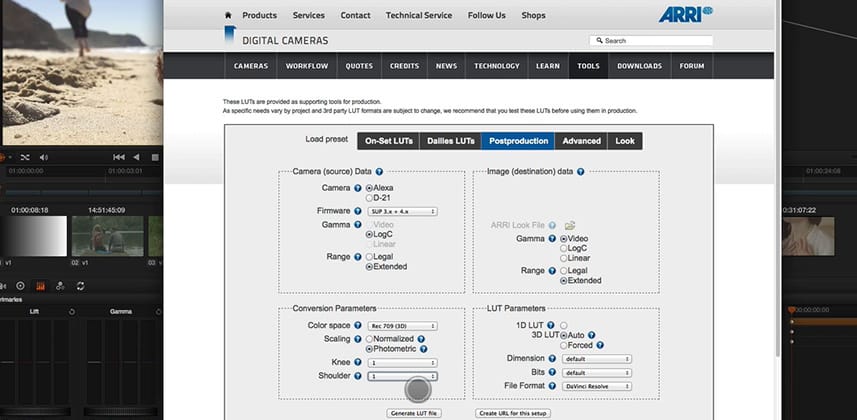Open help icon next to Dimension
857x420 pixels.
coord(552,359)
